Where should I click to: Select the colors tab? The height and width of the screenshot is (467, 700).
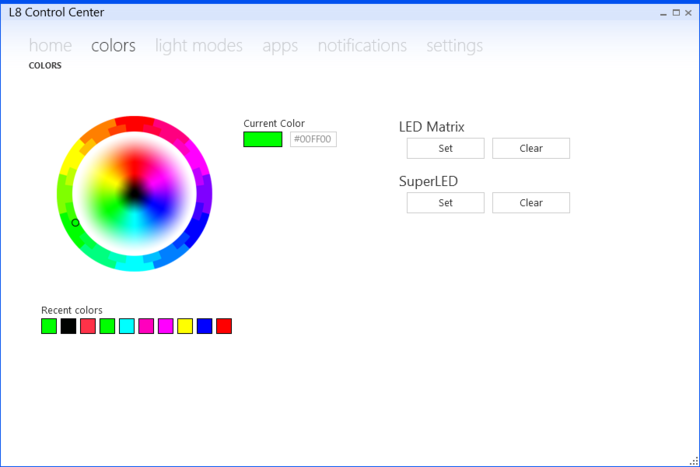tap(113, 46)
